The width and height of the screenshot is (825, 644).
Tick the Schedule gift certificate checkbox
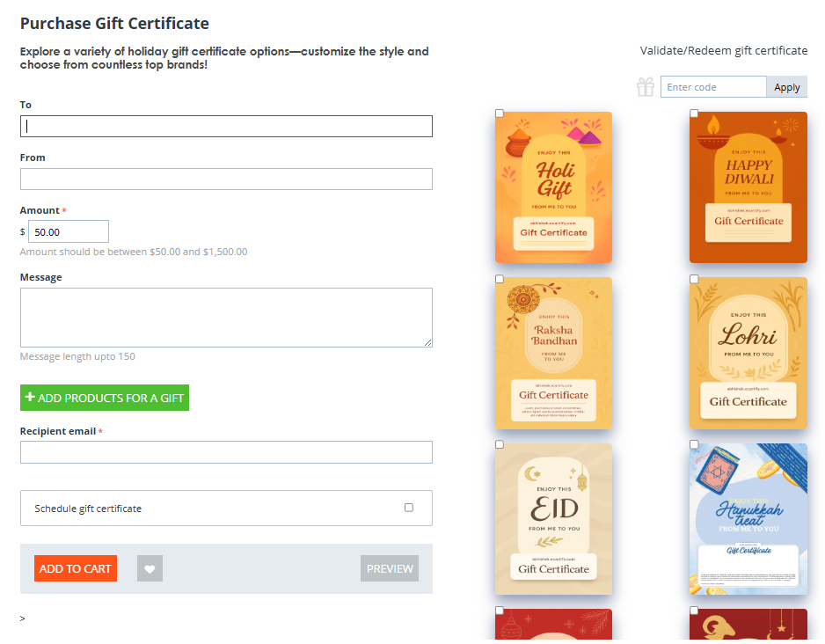coord(408,508)
